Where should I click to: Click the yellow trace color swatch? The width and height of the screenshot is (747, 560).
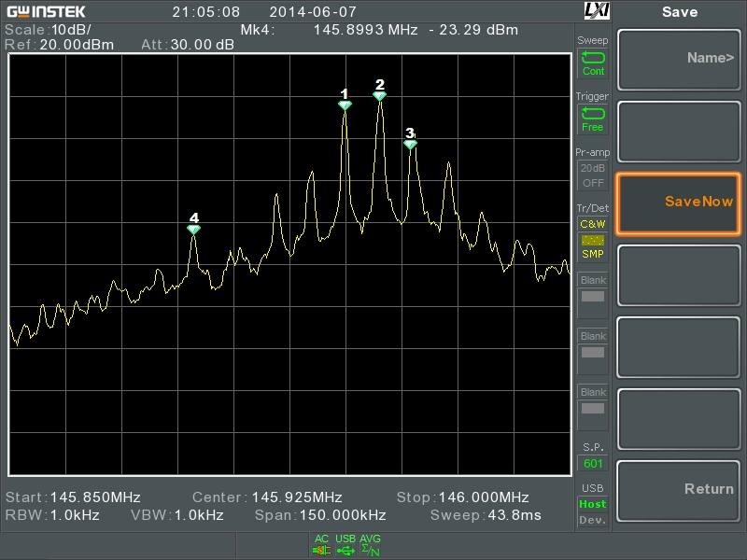[x=593, y=240]
